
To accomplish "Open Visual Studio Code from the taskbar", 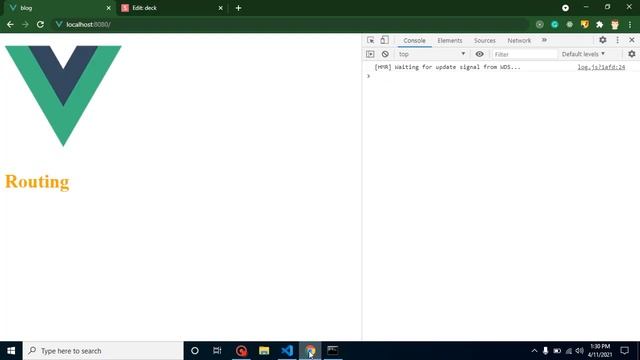I will [287, 351].
